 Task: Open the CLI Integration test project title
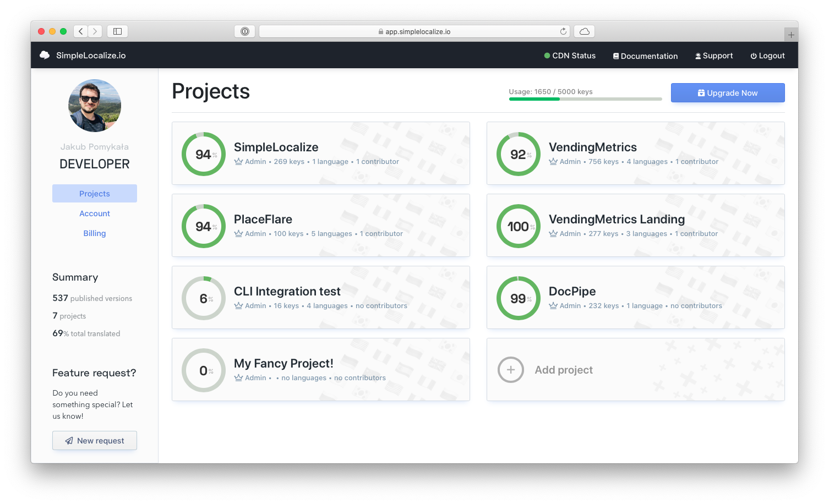pos(287,291)
